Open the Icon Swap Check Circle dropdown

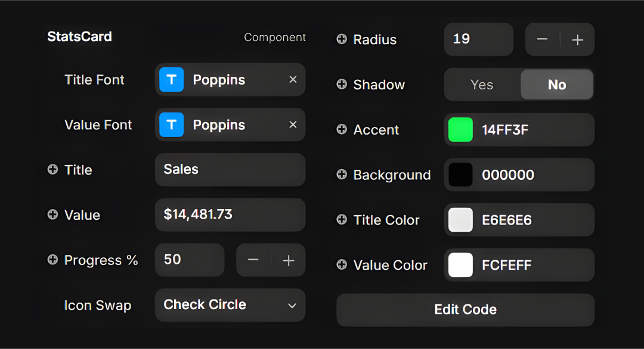(230, 305)
